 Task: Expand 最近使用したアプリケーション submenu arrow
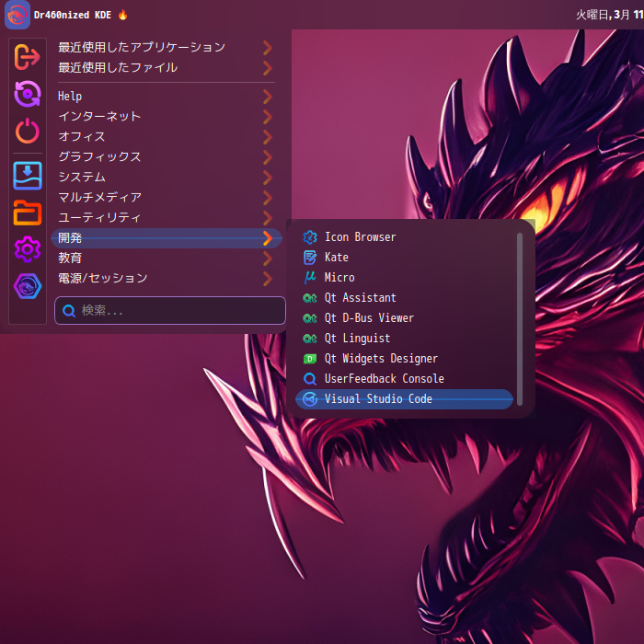coord(268,48)
